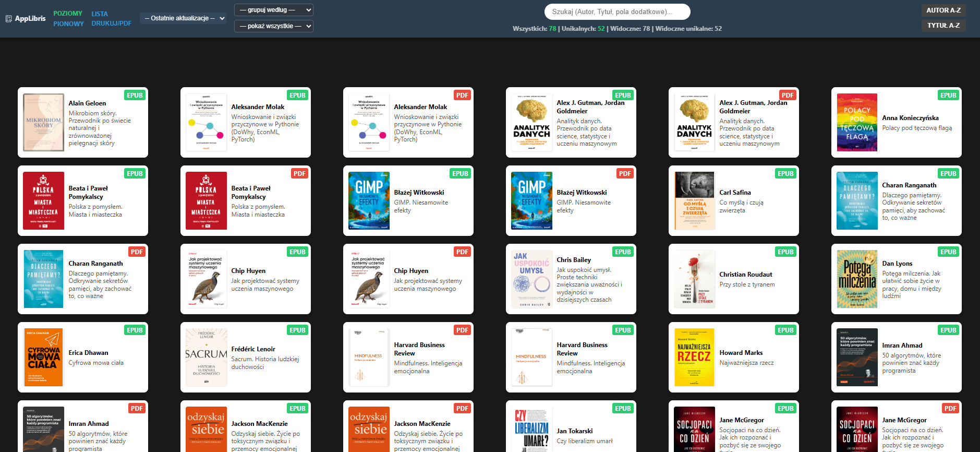Image resolution: width=980 pixels, height=452 pixels.
Task: Open the LISTA view
Action: [100, 14]
